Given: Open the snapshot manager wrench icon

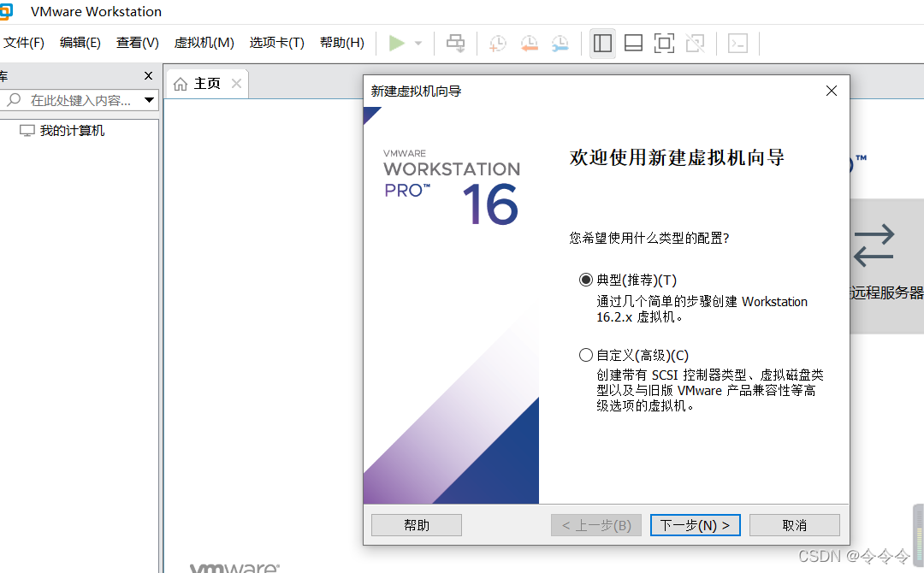Looking at the screenshot, I should 560,43.
